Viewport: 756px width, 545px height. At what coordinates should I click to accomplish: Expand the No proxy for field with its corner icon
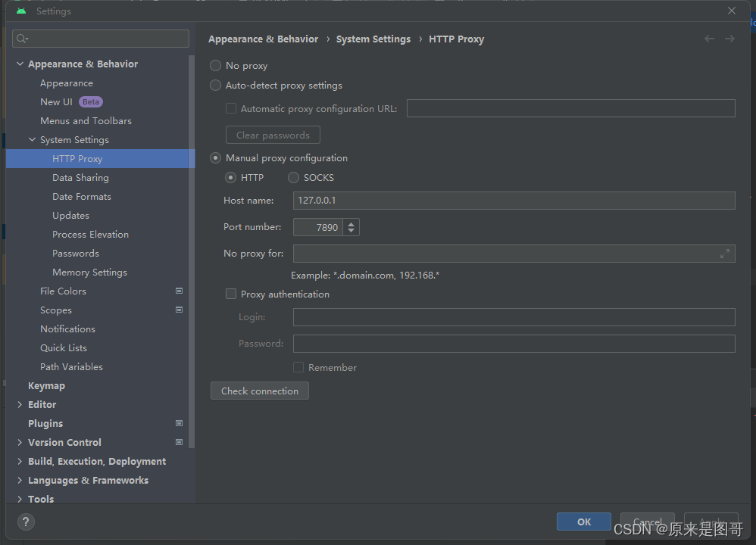725,253
